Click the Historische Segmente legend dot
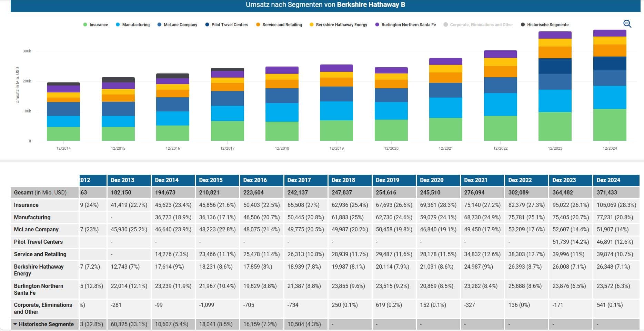Viewport: 644px width, 331px height. pos(523,25)
